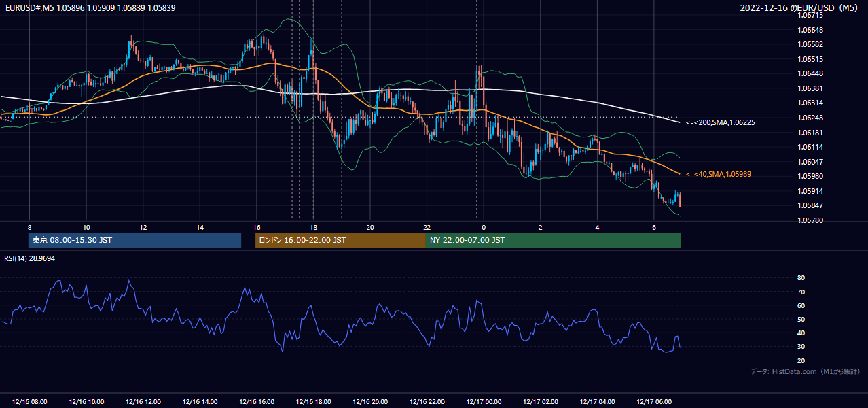Image resolution: width=868 pixels, height=408 pixels.
Task: Click the 12/16 10:00 bottom time label
Action: tap(86, 402)
